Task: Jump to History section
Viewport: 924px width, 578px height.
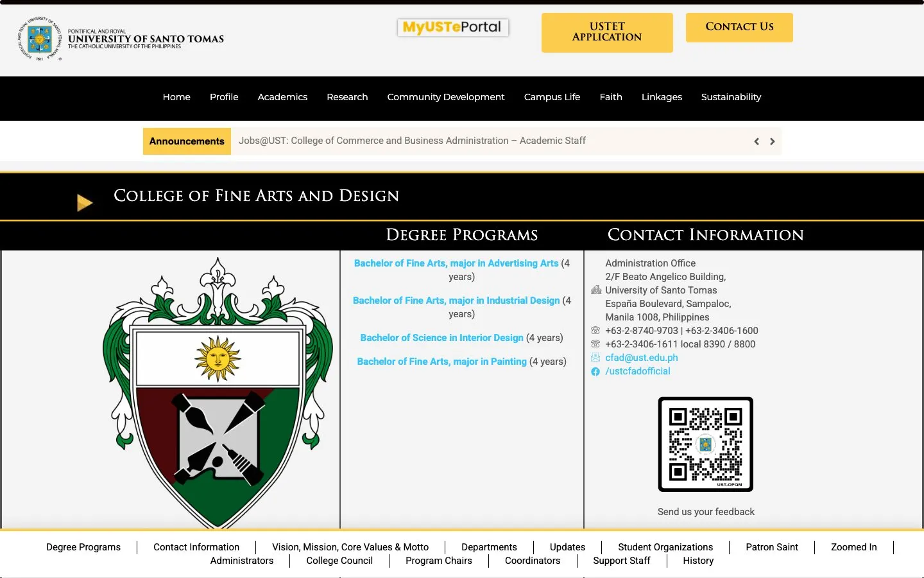Action: (698, 561)
